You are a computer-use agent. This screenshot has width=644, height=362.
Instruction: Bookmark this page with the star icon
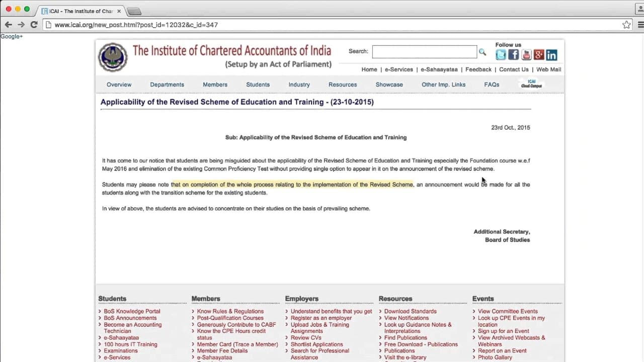tap(626, 25)
